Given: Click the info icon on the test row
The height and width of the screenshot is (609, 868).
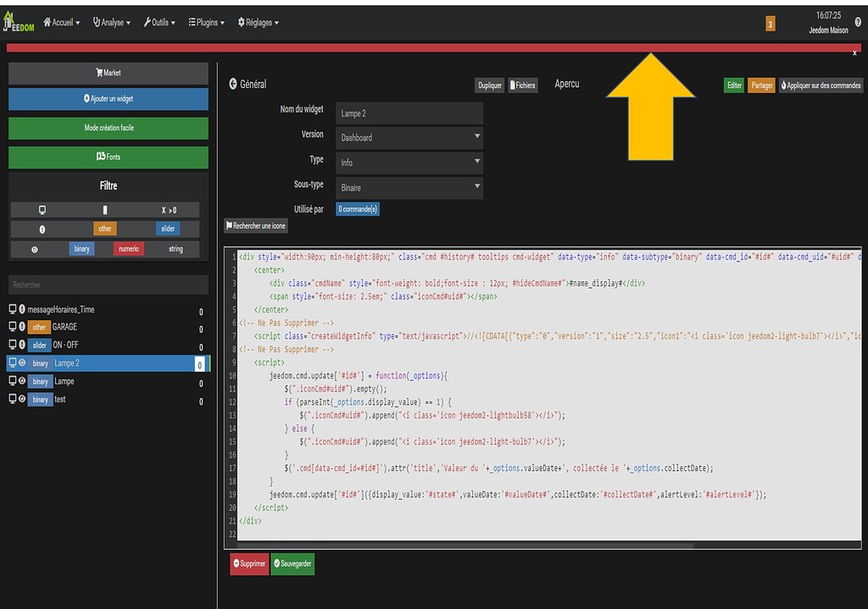Looking at the screenshot, I should click(22, 399).
